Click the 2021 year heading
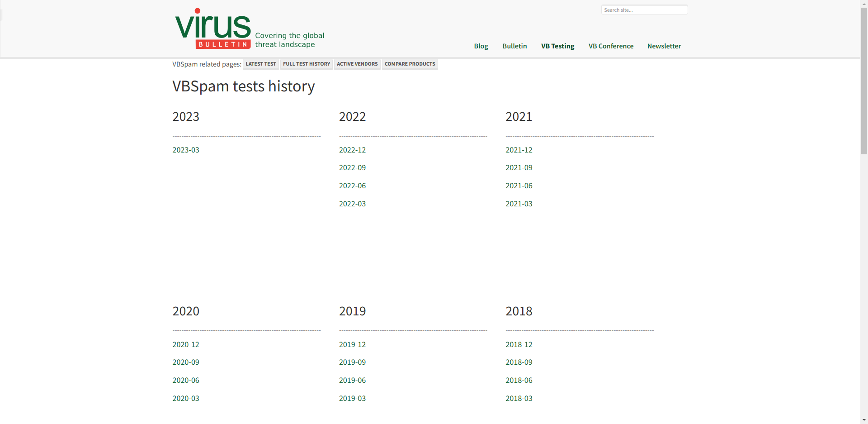The image size is (868, 424). [x=519, y=117]
